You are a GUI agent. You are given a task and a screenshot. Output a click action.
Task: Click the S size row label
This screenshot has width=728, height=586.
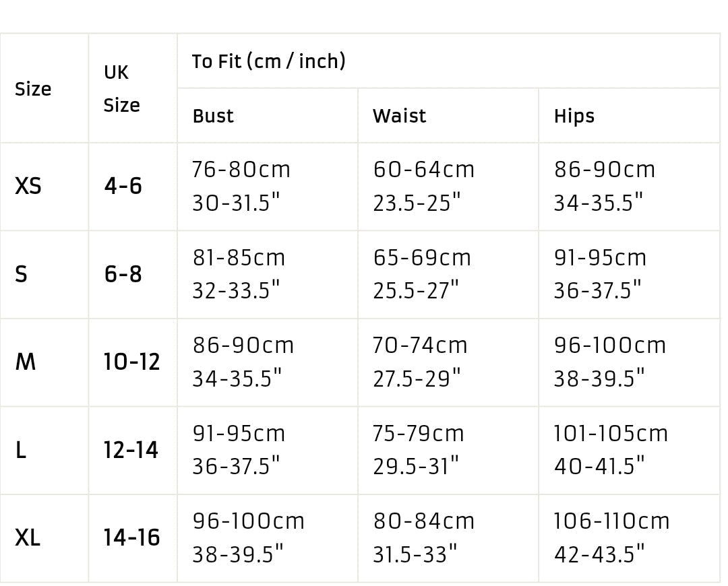pos(22,274)
